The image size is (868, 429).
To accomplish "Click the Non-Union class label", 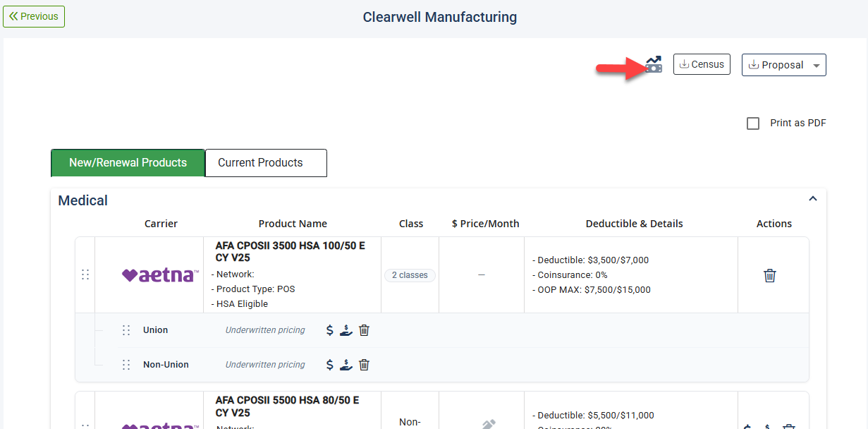I will click(166, 365).
